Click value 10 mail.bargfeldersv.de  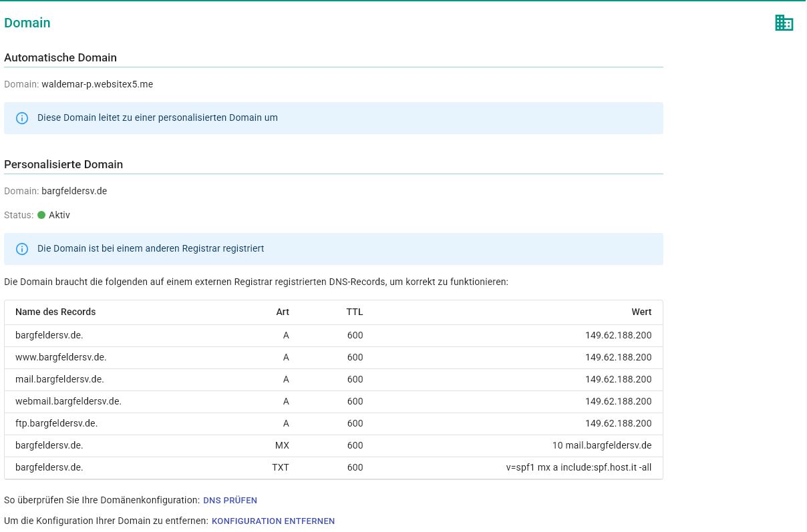[602, 445]
